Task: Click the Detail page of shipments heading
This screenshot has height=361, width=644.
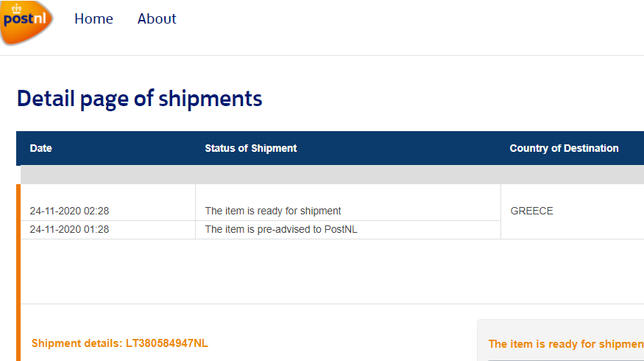Action: coord(140,99)
